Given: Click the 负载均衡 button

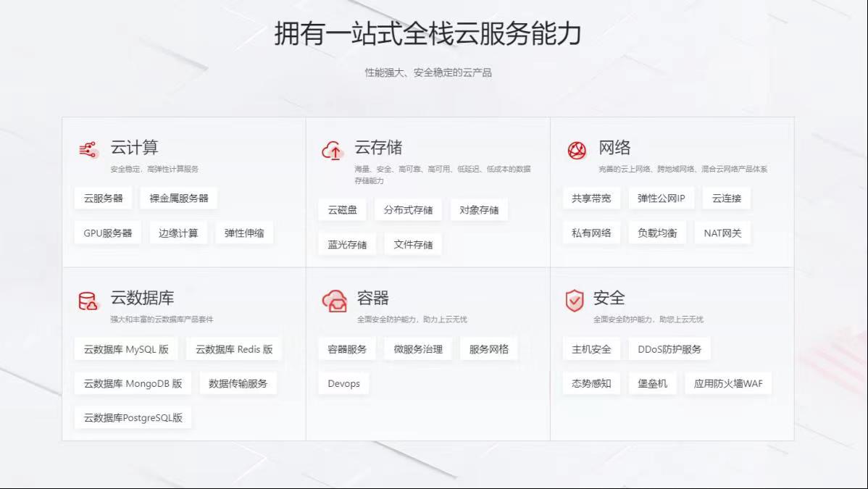Looking at the screenshot, I should click(657, 233).
